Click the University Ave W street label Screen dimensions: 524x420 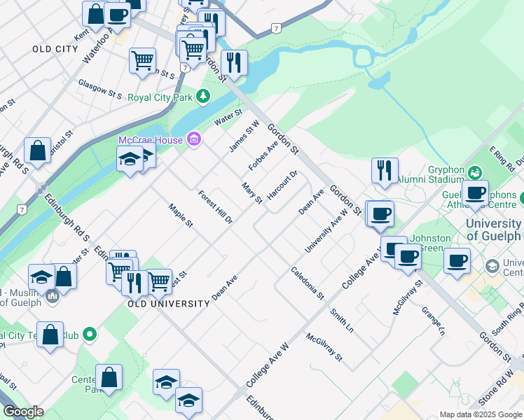[326, 231]
